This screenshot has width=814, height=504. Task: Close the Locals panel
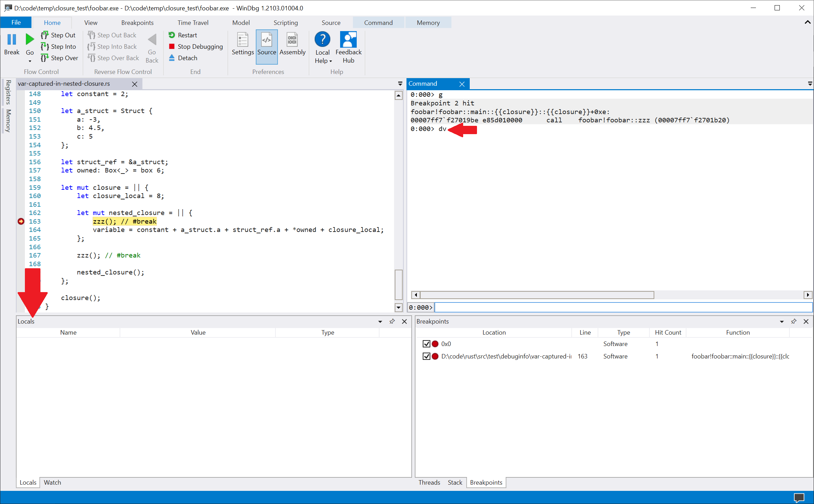point(404,321)
